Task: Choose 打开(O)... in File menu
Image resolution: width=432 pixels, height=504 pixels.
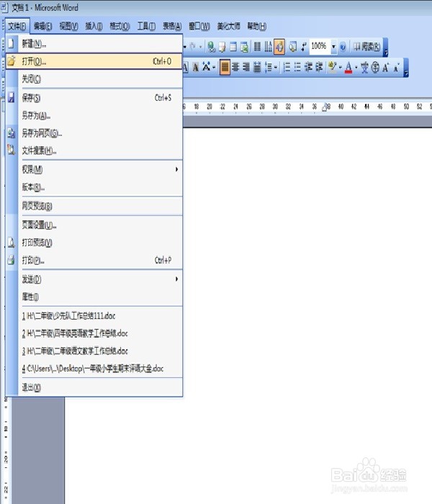Action: (x=94, y=61)
